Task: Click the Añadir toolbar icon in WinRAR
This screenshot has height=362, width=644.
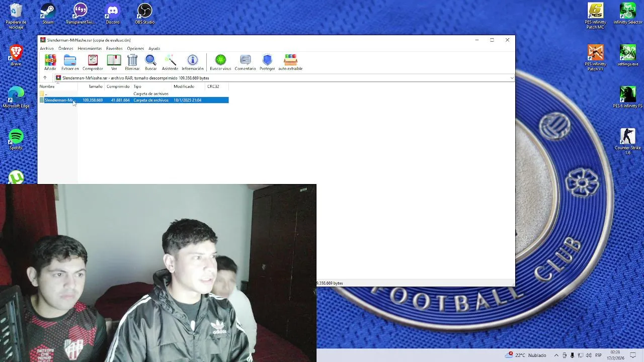Action: (50, 62)
